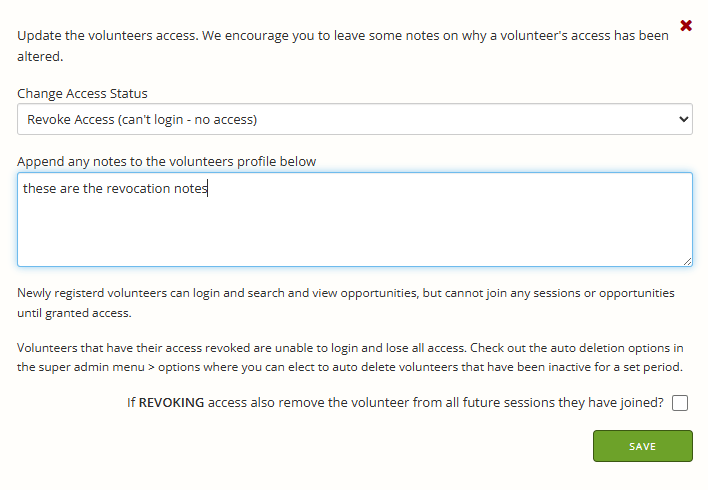708x490 pixels.
Task: Open the Change Access Status dropdown
Action: coord(354,119)
